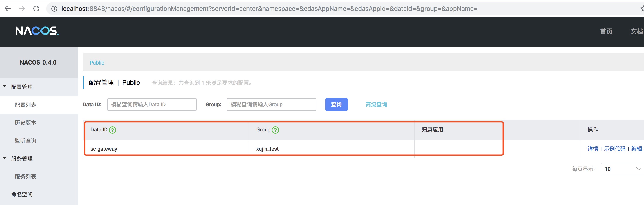Collapse the 配置管理 sidebar section
The height and width of the screenshot is (205, 644).
pos(4,86)
